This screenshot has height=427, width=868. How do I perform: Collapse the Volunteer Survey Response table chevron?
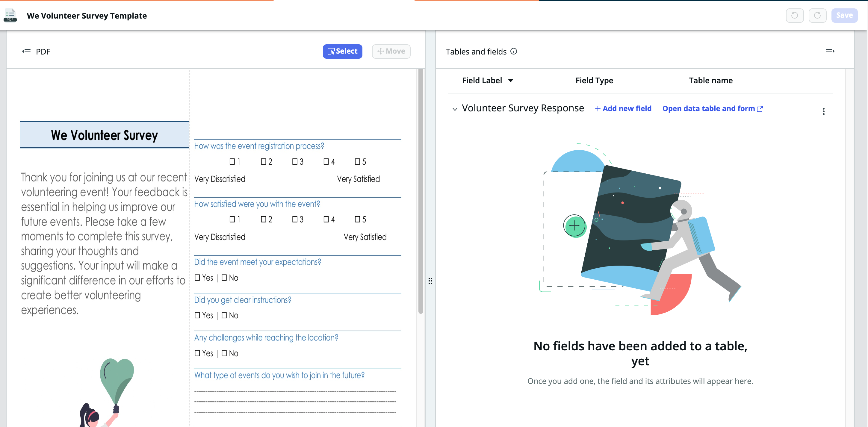[x=455, y=109]
